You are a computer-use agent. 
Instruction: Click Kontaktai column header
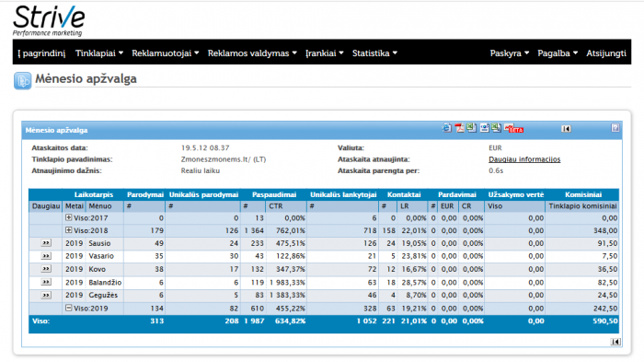tap(404, 194)
